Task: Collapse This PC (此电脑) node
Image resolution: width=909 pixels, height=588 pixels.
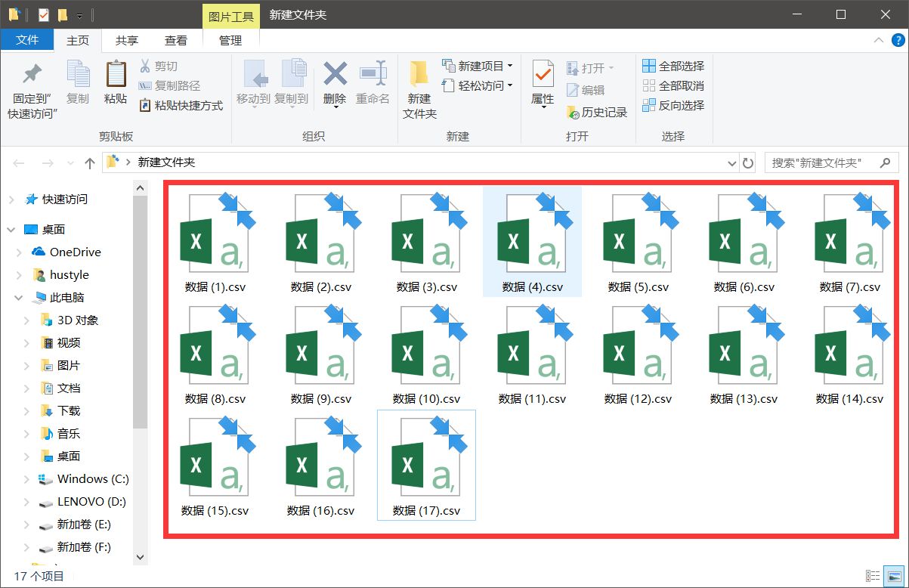Action: (20, 298)
